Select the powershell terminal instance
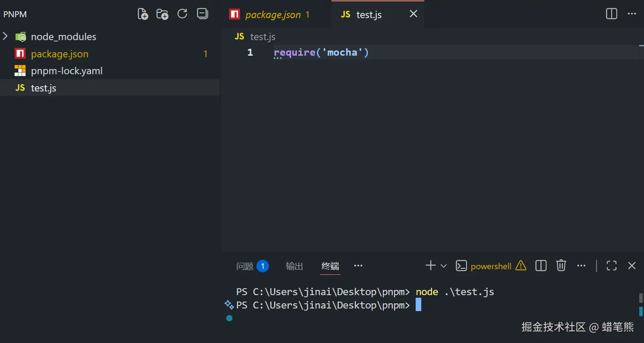Screen dimensions: 644x343 (491, 266)
